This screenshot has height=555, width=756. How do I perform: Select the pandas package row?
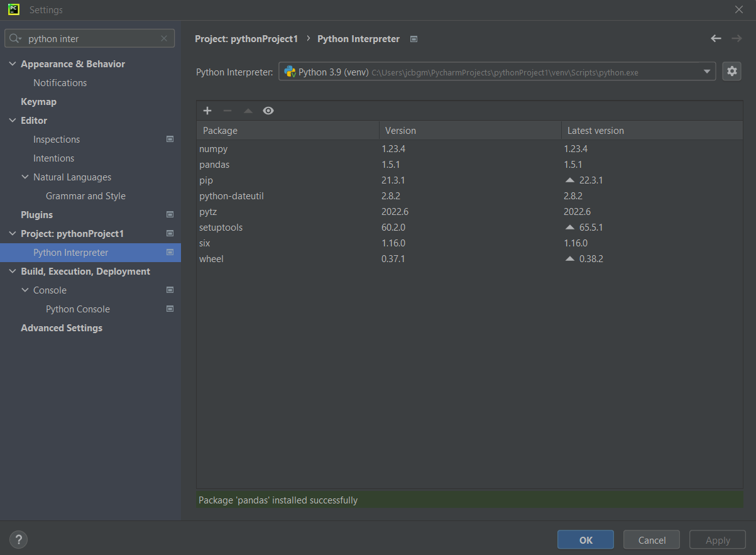(x=469, y=165)
